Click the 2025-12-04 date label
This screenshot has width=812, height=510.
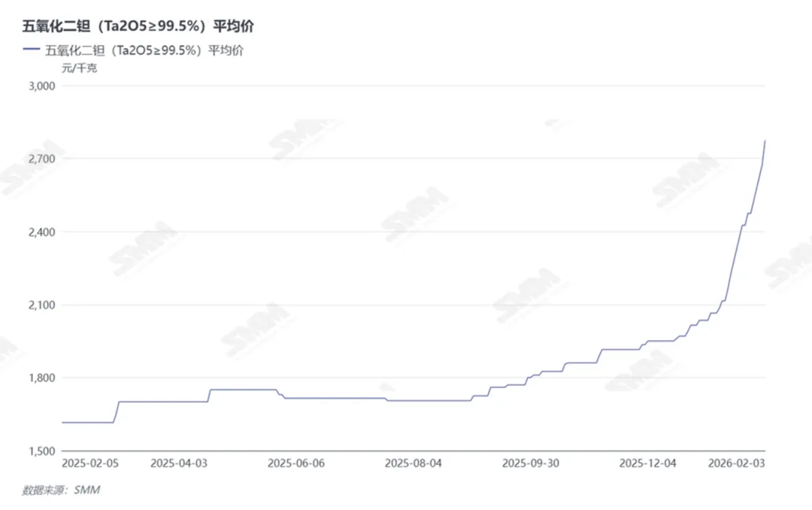pyautogui.click(x=648, y=463)
